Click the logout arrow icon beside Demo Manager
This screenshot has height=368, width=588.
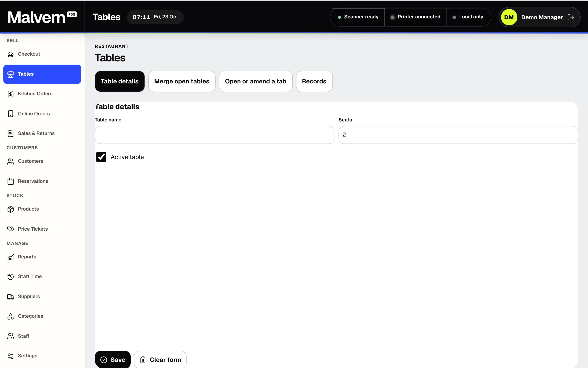pos(571,17)
